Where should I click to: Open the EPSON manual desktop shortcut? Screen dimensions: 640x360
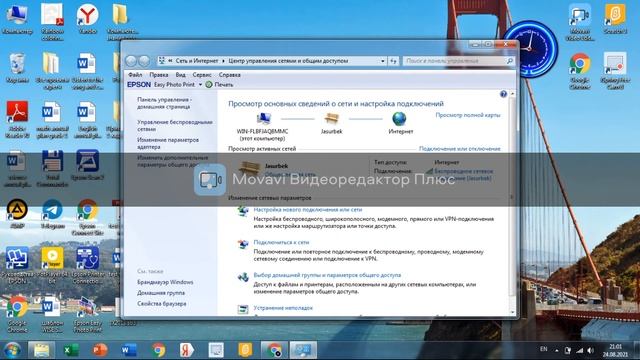click(17, 265)
